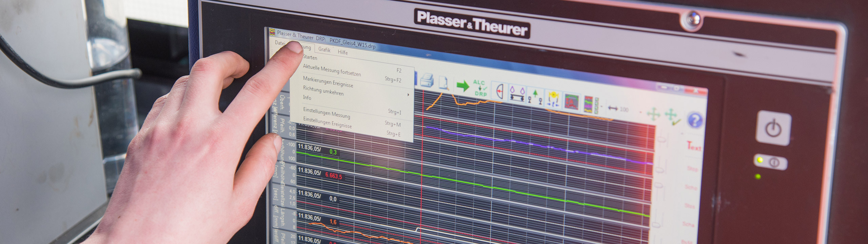Select the green up-arrow rail lift icon
Viewport: 868px width, 244px height.
coord(535,97)
